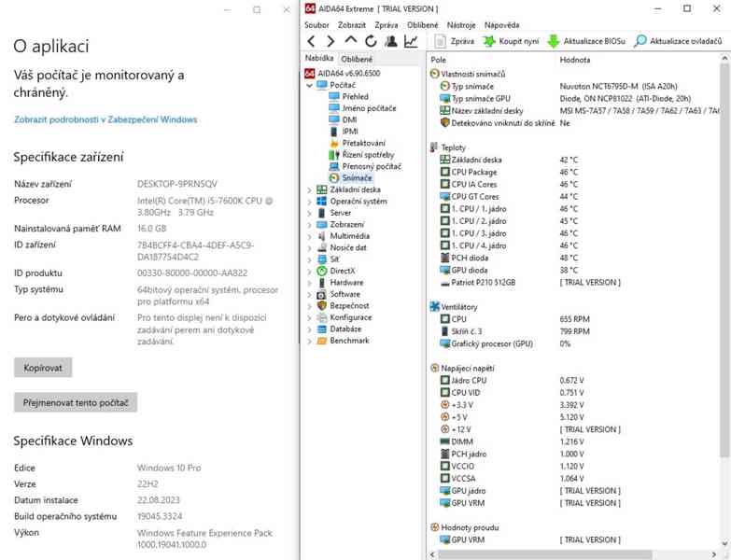Expand the Server tree node

point(310,214)
